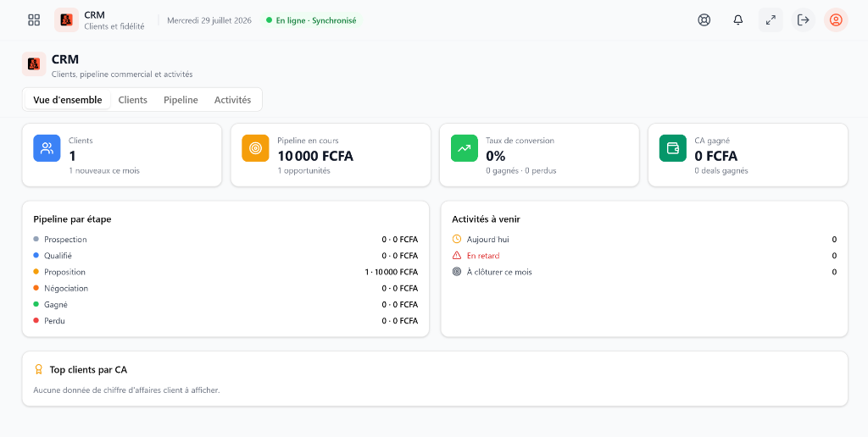This screenshot has height=437, width=868.
Task: Click 'Aucune donnée de chiffre d'affaires' message
Action: [127, 390]
